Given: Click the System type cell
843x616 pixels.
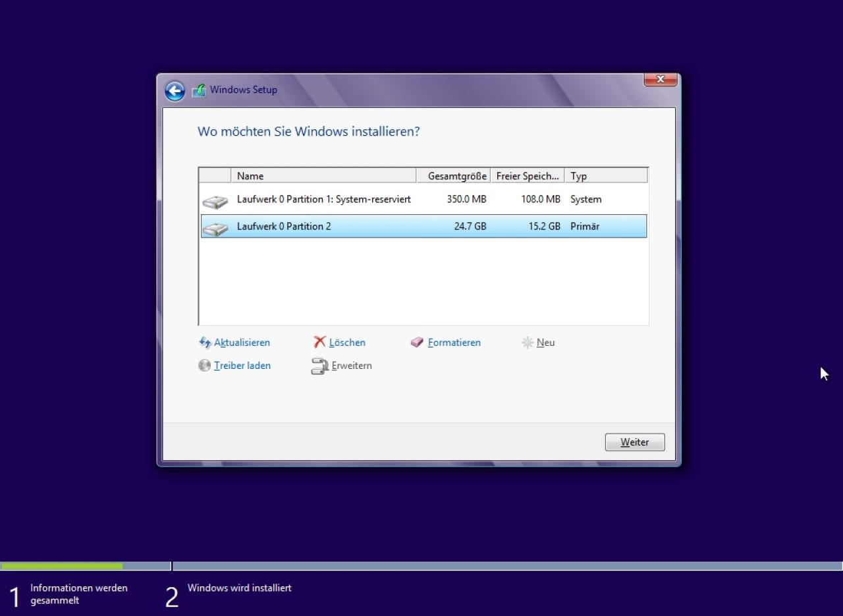Looking at the screenshot, I should pyautogui.click(x=585, y=199).
